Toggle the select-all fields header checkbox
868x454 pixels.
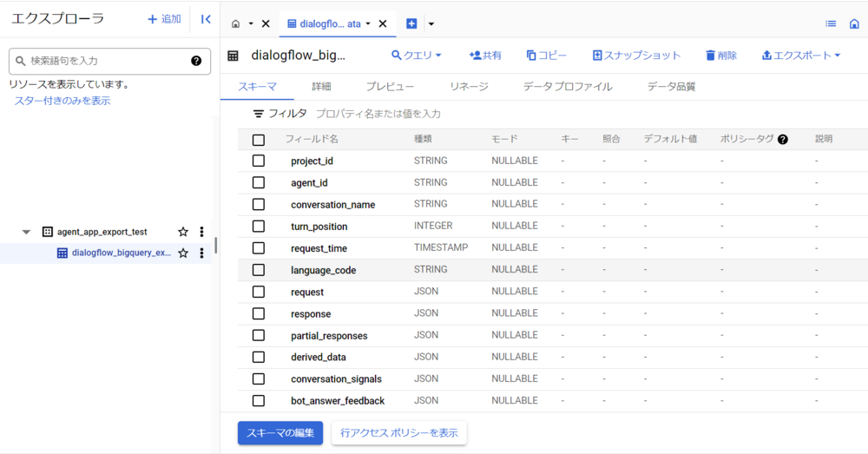(x=259, y=140)
